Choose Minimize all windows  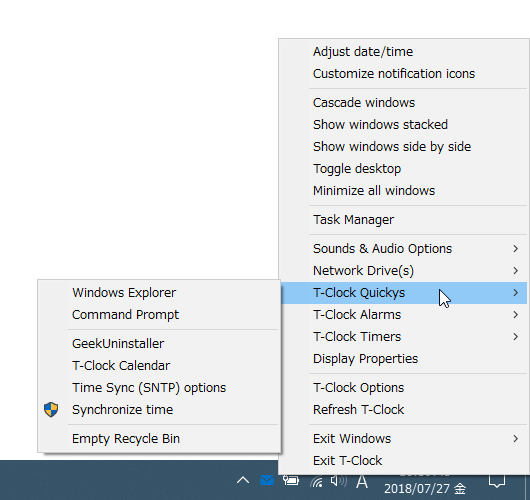pos(404,191)
